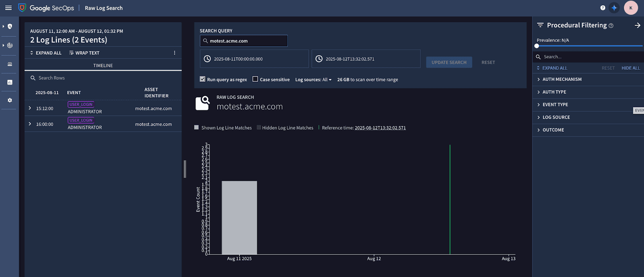This screenshot has width=644, height=277.
Task: Click the user avatar K
Action: (630, 8)
